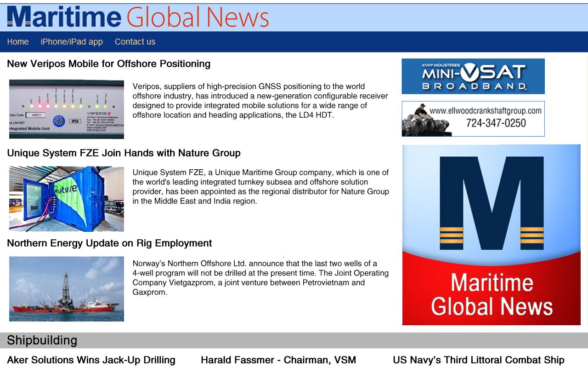Open the Harald Fassmer Chairman VSM article
588x368 pixels.
(278, 360)
